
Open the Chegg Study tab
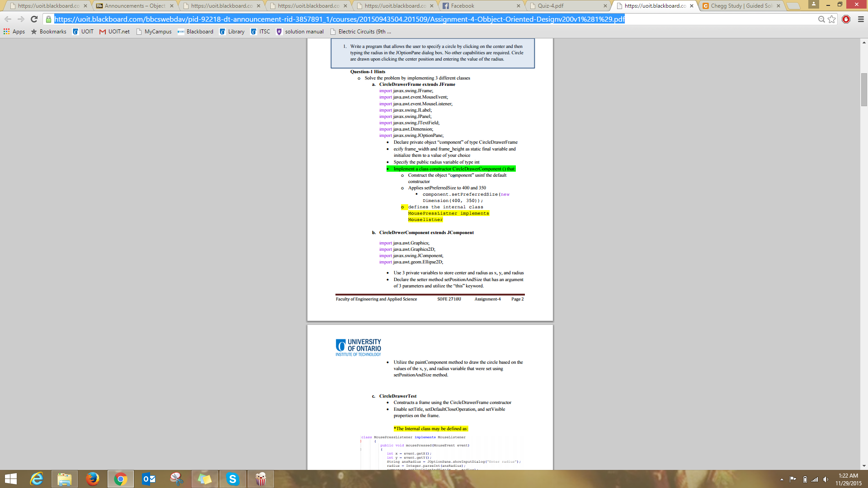click(x=741, y=6)
